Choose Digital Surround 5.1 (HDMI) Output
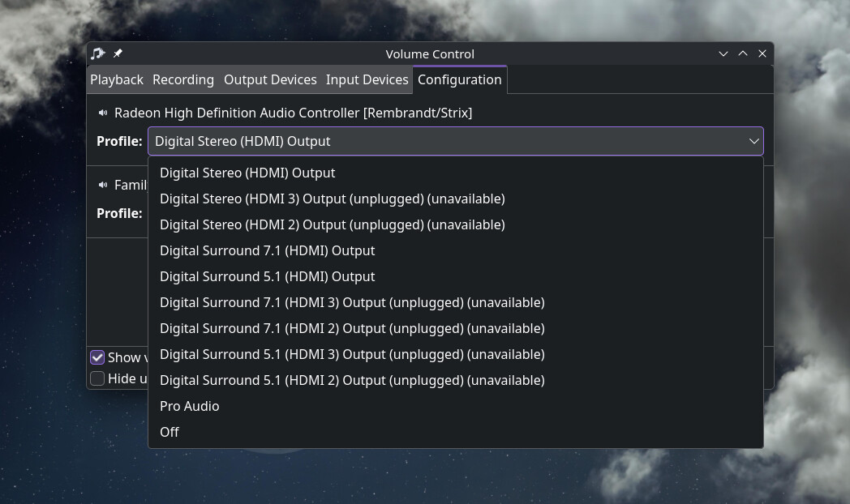This screenshot has height=504, width=850. pos(267,276)
